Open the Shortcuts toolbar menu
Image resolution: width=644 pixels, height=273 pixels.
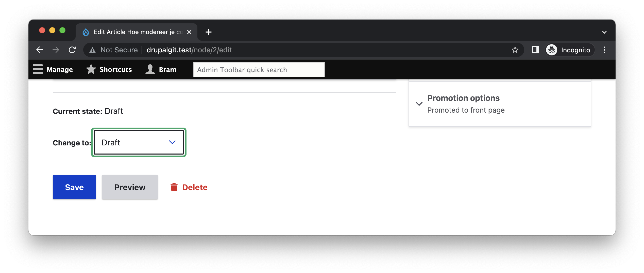click(x=109, y=69)
